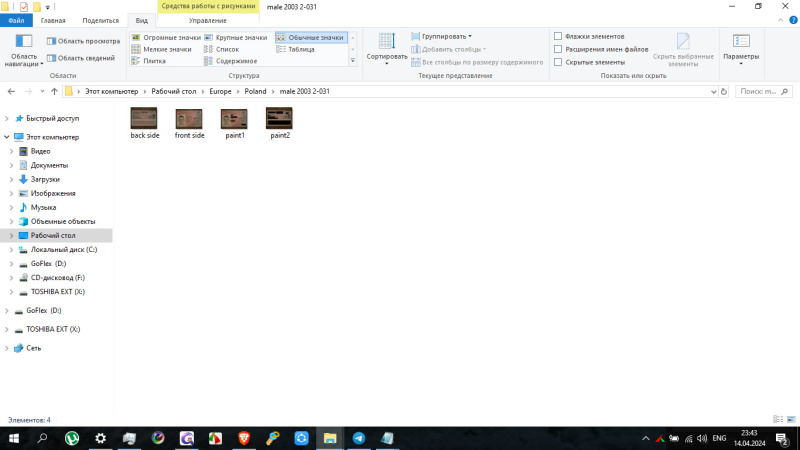Switch to the Поделиться ribbon tab
The width and height of the screenshot is (800, 450).
click(99, 20)
